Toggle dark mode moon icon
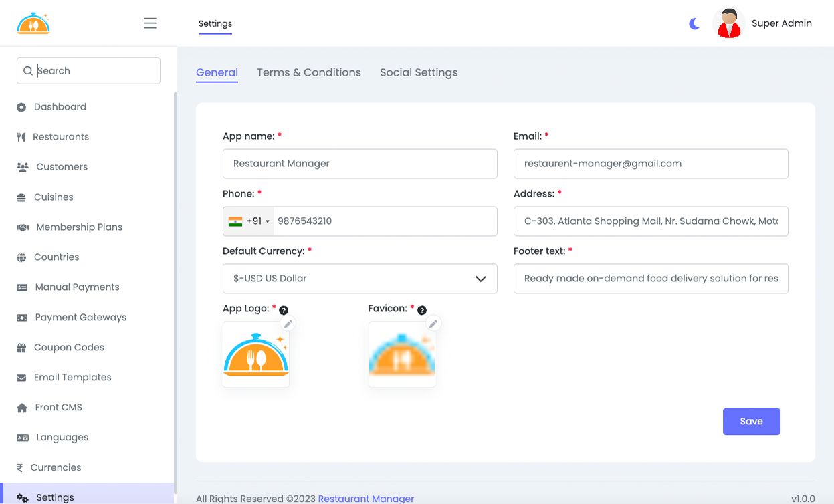The image size is (834, 504). [x=694, y=24]
